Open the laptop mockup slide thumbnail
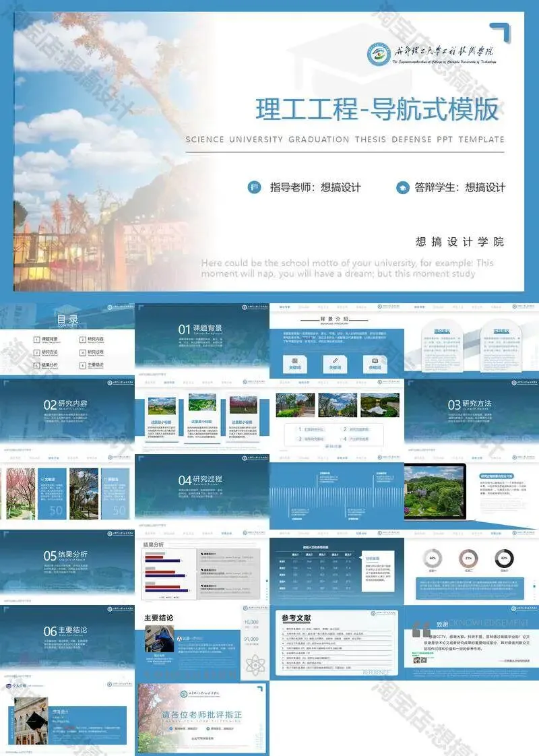Screen dimensions: 539x756 472,491
